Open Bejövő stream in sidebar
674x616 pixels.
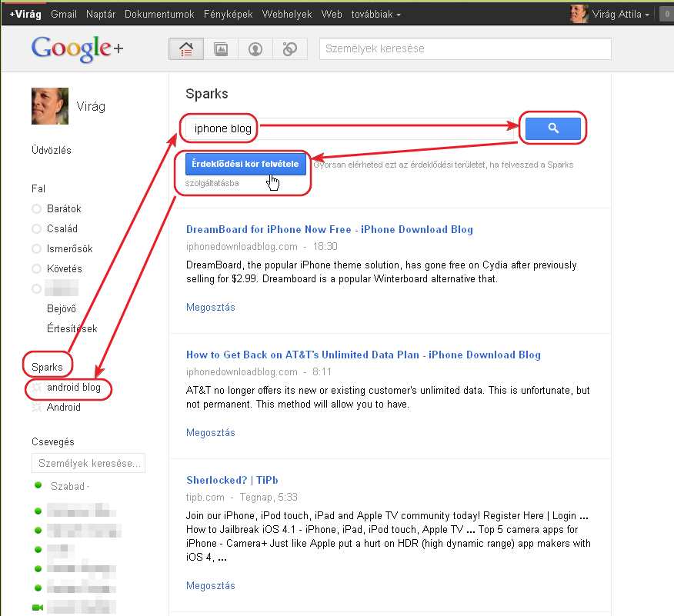click(x=62, y=308)
